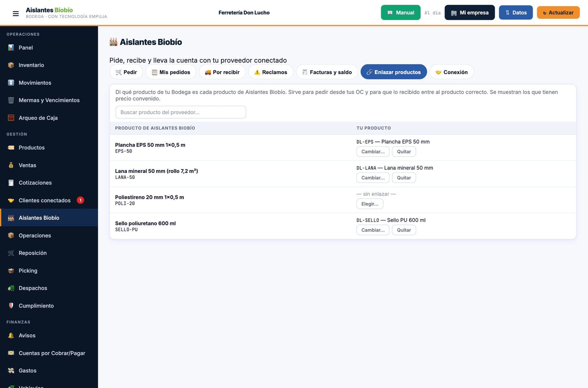The width and height of the screenshot is (588, 388).
Task: Click the Picking box icon
Action: (x=11, y=271)
